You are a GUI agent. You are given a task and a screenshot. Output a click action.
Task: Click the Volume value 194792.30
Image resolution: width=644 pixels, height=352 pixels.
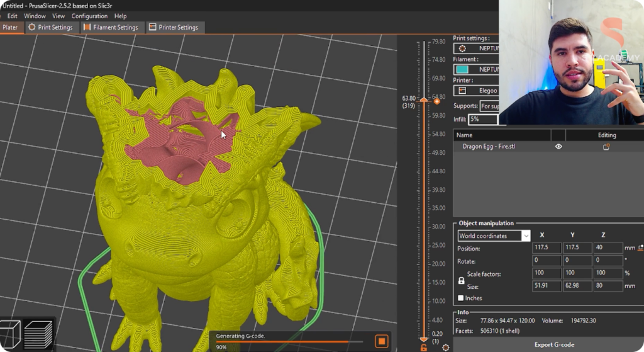[583, 321]
